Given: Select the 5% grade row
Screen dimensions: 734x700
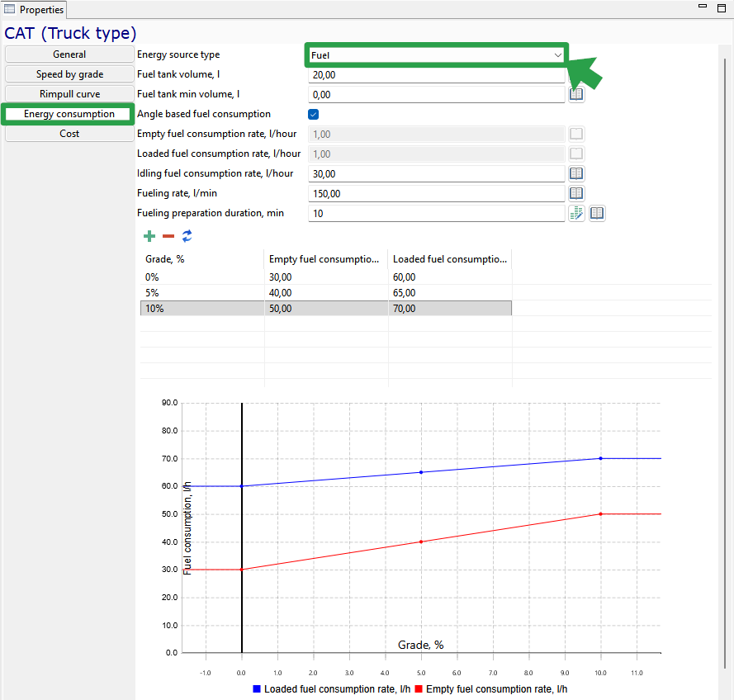Looking at the screenshot, I should click(326, 293).
